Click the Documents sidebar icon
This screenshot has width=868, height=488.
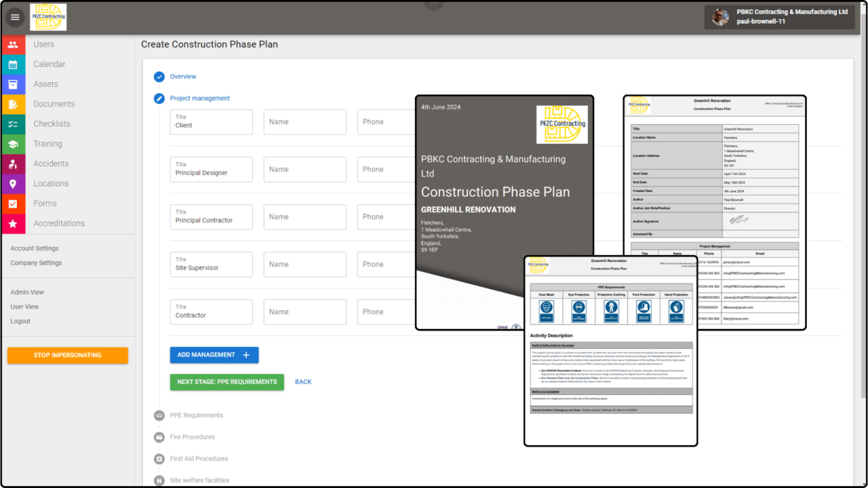[x=13, y=105]
